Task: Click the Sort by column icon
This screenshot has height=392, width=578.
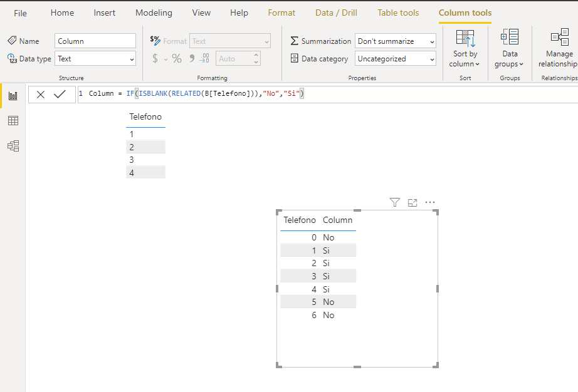Action: coord(465,38)
